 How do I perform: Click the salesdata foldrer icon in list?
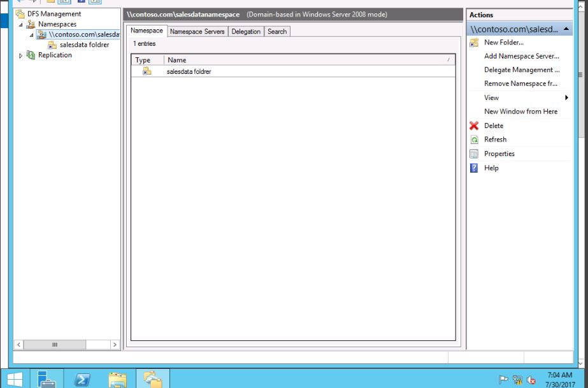tap(147, 71)
